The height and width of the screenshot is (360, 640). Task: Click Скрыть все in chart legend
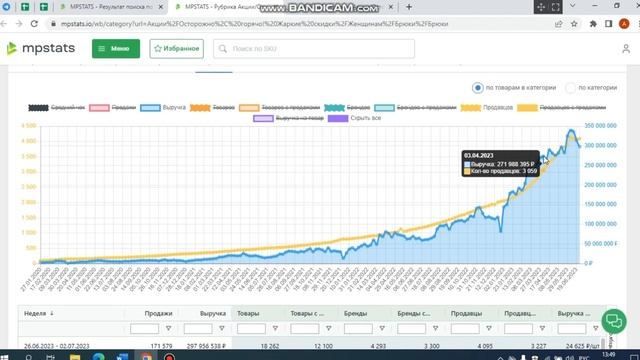click(354, 118)
